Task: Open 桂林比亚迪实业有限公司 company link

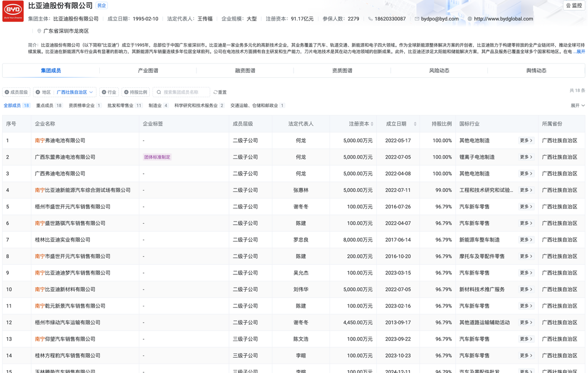Action: tap(63, 240)
